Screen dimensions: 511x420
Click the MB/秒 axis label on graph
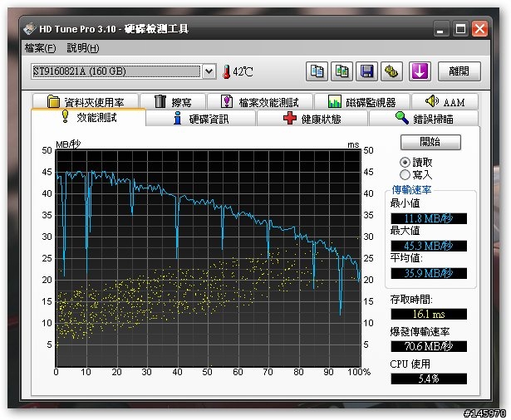(68, 144)
